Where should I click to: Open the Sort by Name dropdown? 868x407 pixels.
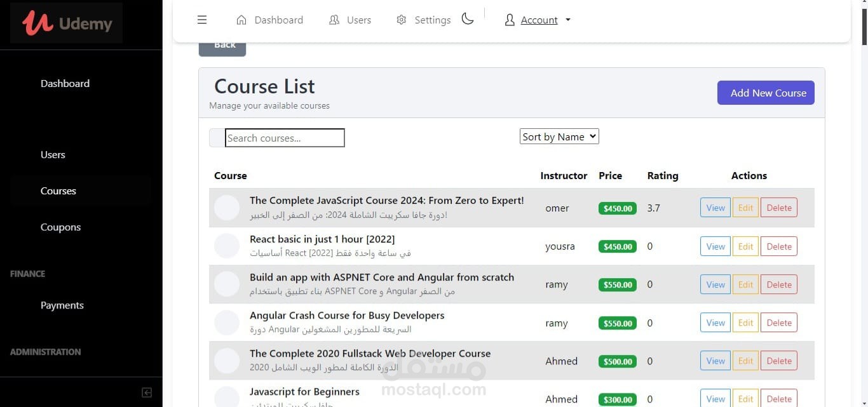[559, 137]
